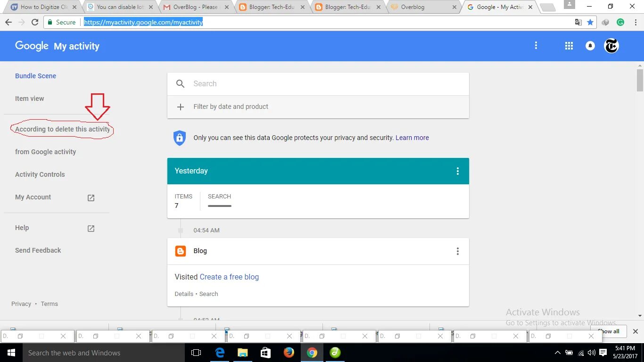
Task: Switch to You can disable tab
Action: click(x=119, y=7)
